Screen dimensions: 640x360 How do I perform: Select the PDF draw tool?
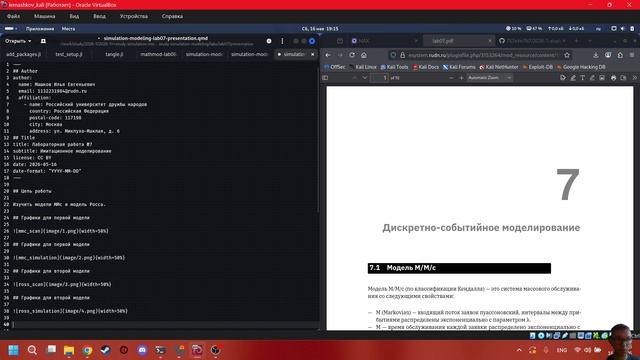tap(592, 78)
